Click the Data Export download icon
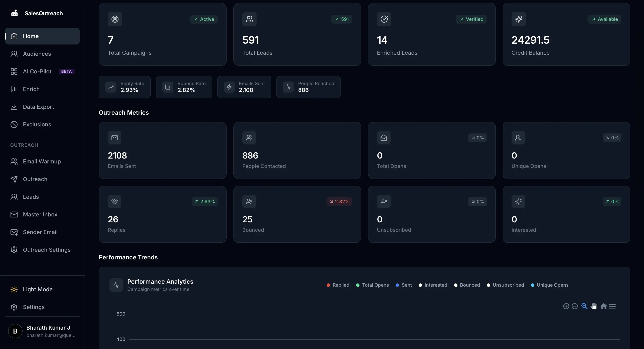 click(14, 107)
